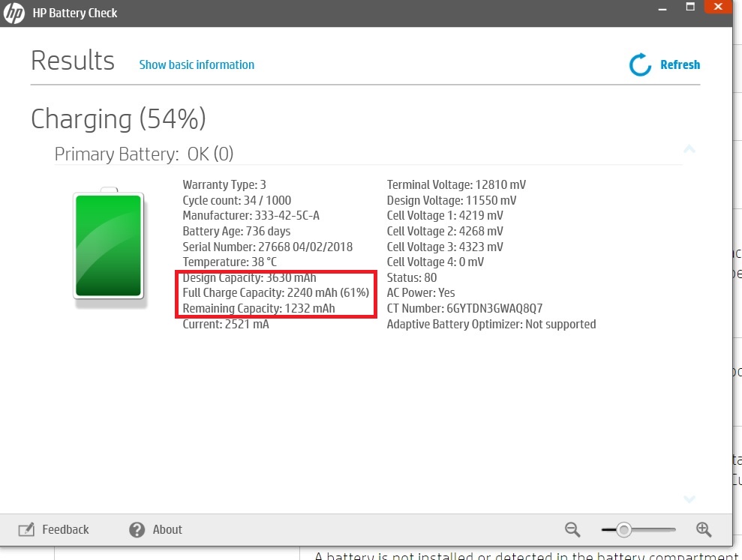Zoom in with the magnifier plus icon
The image size is (742, 560).
tap(703, 529)
